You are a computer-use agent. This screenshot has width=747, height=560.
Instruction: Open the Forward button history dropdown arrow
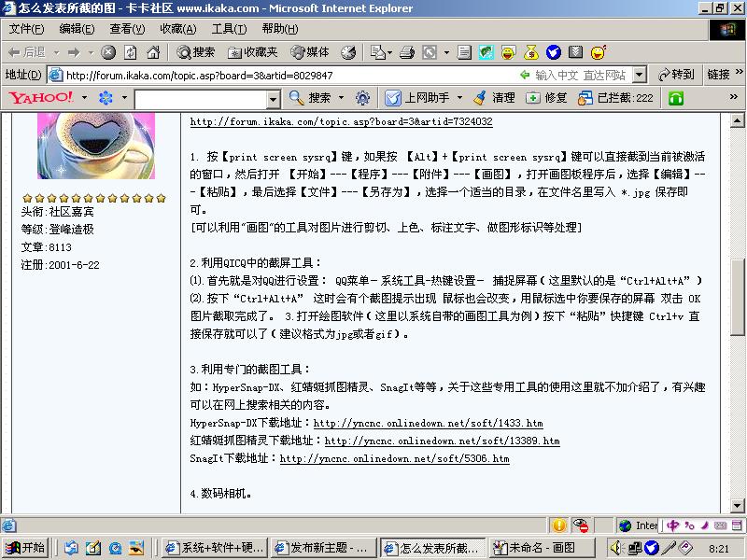91,52
